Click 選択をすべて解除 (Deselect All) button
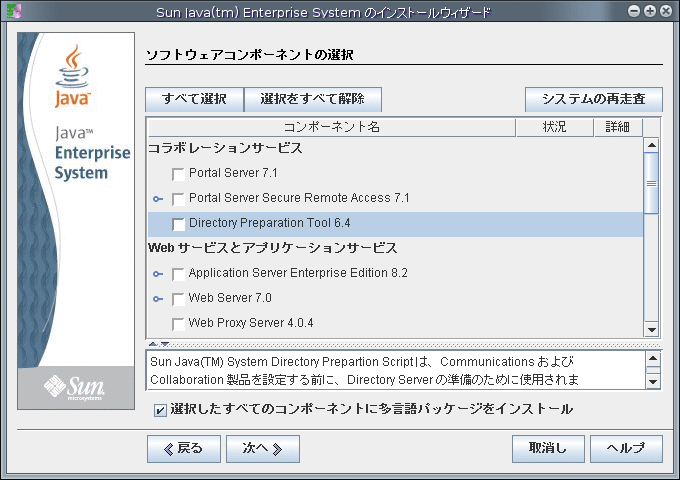The image size is (680, 480). pyautogui.click(x=313, y=99)
